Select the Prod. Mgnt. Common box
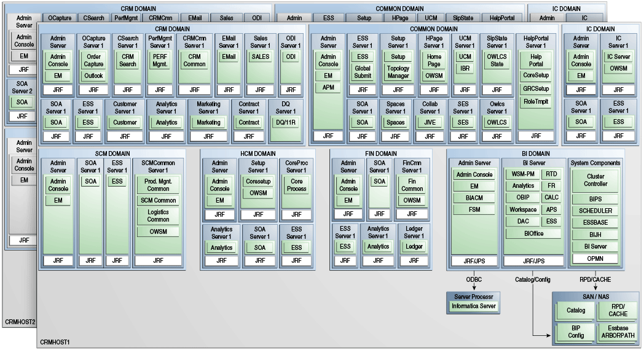 [x=158, y=185]
